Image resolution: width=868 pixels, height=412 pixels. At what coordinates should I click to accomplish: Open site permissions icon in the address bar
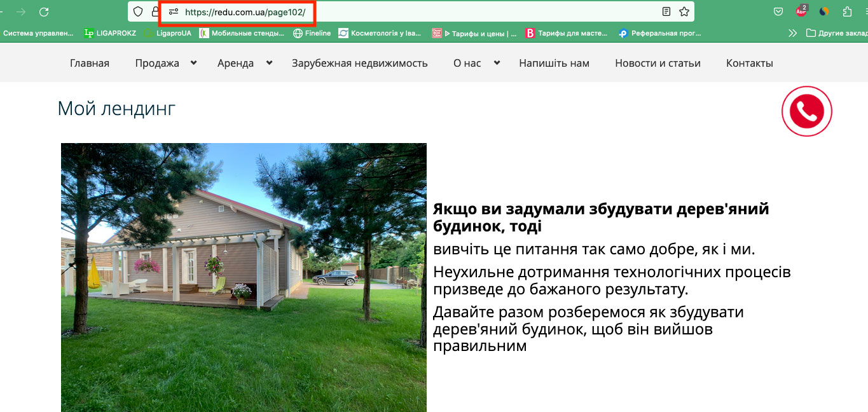pyautogui.click(x=174, y=11)
